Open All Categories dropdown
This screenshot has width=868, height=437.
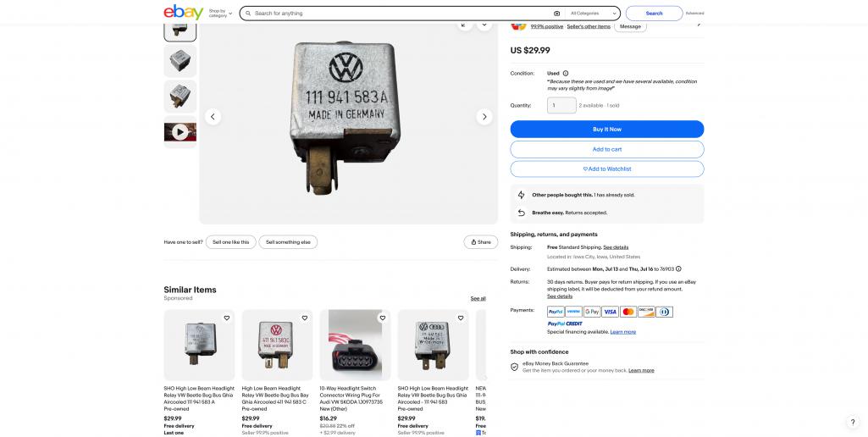coord(593,14)
